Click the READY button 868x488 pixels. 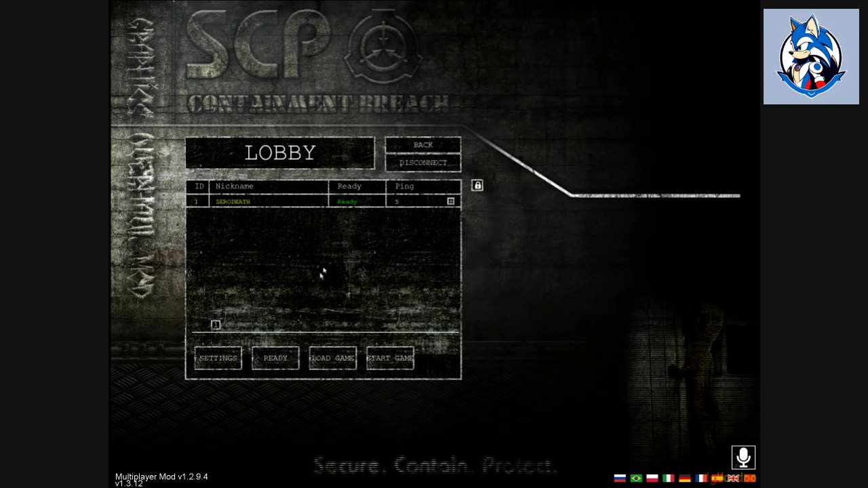[x=275, y=358]
